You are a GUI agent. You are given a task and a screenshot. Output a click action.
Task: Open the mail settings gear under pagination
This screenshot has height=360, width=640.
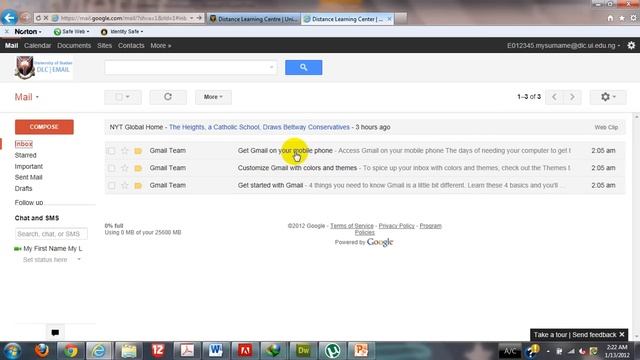(x=608, y=97)
